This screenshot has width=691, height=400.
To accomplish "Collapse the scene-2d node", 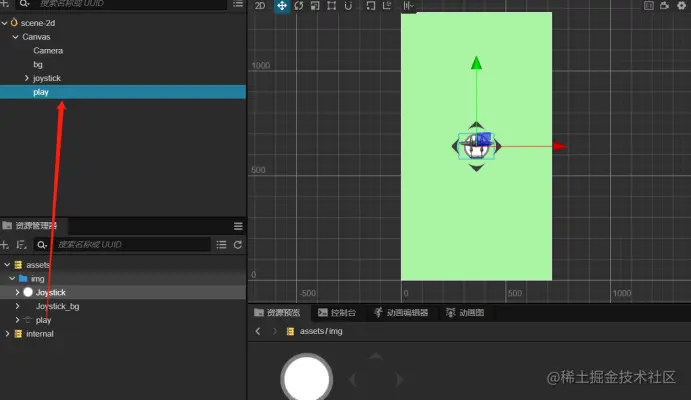I will [5, 23].
